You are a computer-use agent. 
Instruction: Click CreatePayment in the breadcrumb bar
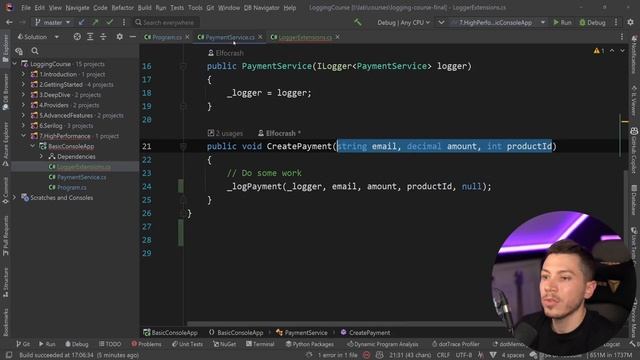coord(365,333)
